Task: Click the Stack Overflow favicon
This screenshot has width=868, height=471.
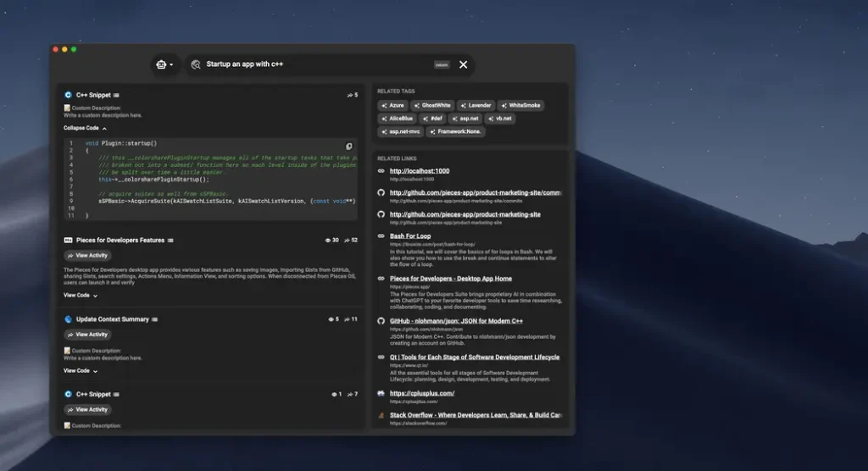Action: [381, 415]
